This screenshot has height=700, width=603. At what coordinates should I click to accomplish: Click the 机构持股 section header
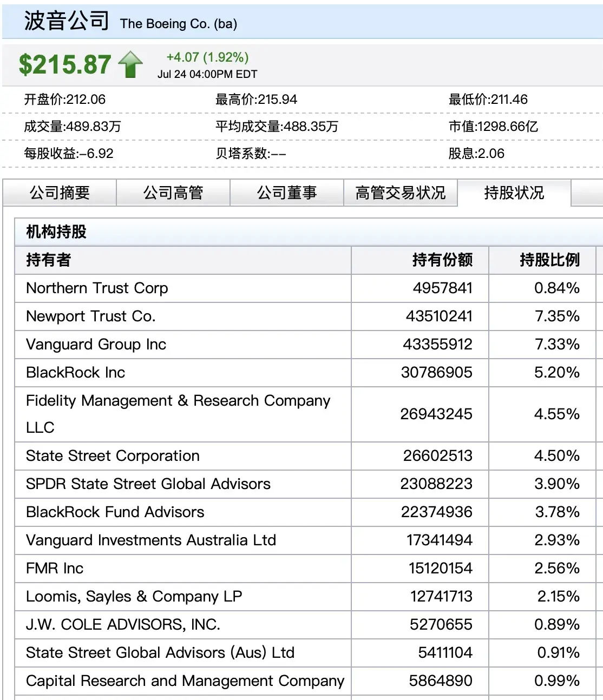pyautogui.click(x=56, y=232)
